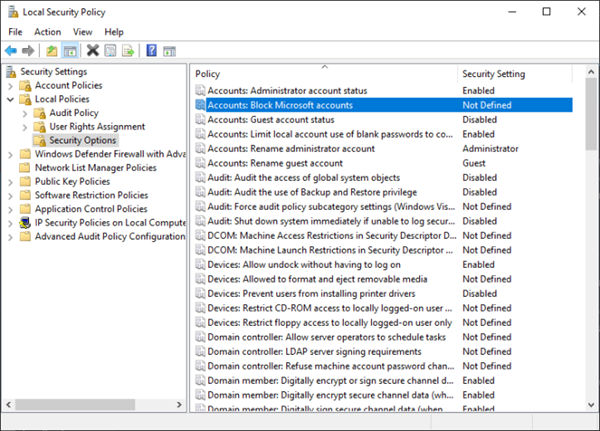Open the View menu
The height and width of the screenshot is (431, 600).
[x=82, y=31]
